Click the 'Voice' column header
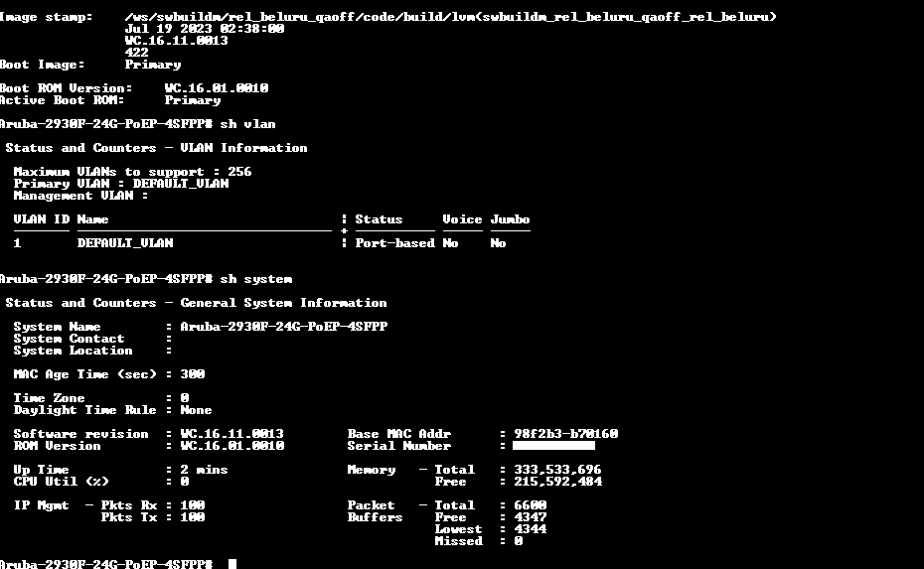The height and width of the screenshot is (569, 924). (462, 219)
